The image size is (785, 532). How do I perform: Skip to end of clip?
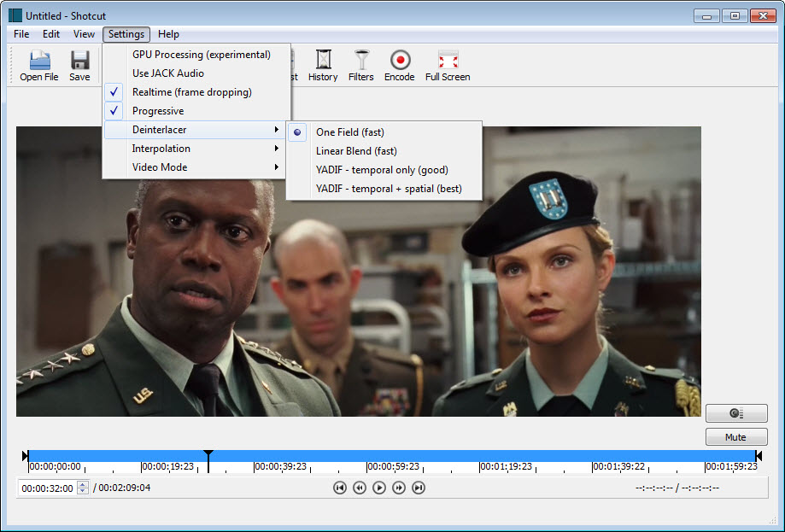click(x=419, y=488)
